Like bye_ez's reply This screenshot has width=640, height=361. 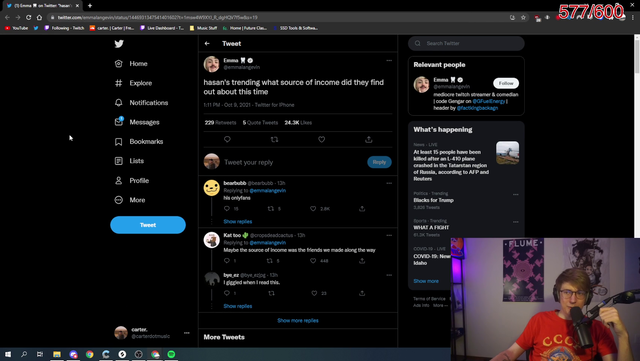click(314, 293)
